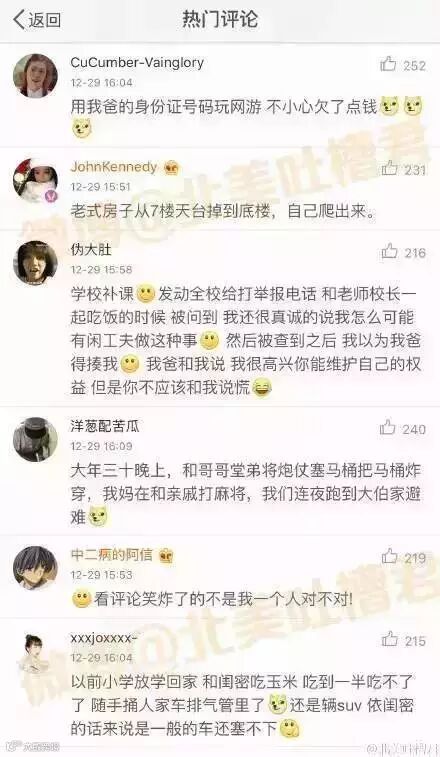Open the JohnKennedy username link
440x757 pixels.
114,167
